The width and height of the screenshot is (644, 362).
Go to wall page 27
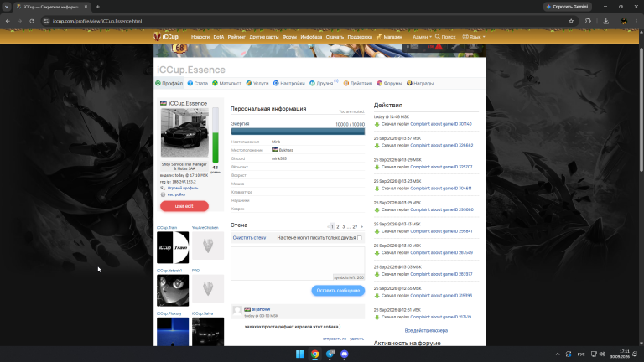(355, 226)
